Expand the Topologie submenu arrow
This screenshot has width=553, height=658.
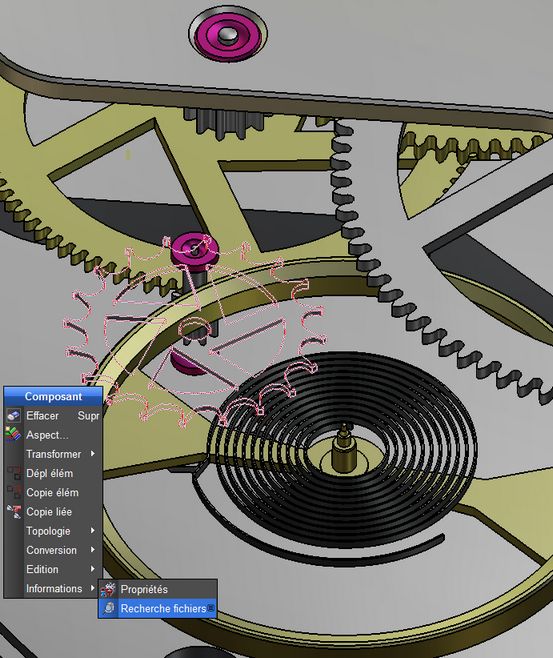click(x=93, y=530)
